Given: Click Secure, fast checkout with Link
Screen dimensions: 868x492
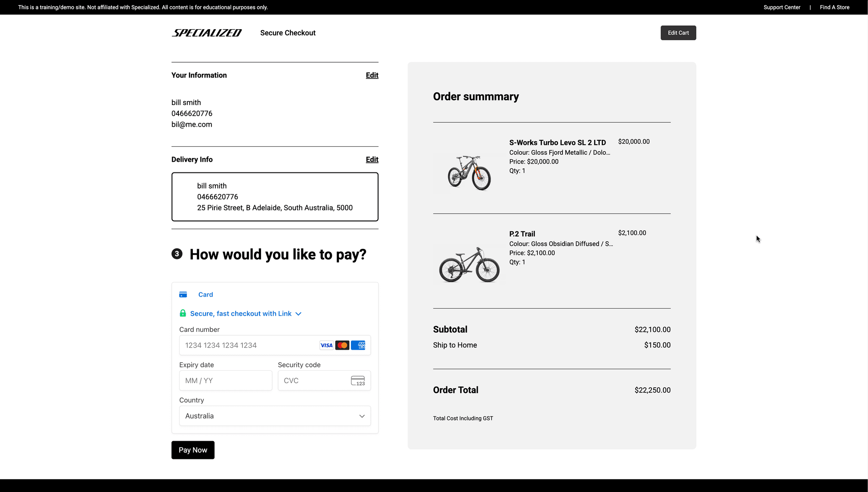Looking at the screenshot, I should tap(241, 314).
